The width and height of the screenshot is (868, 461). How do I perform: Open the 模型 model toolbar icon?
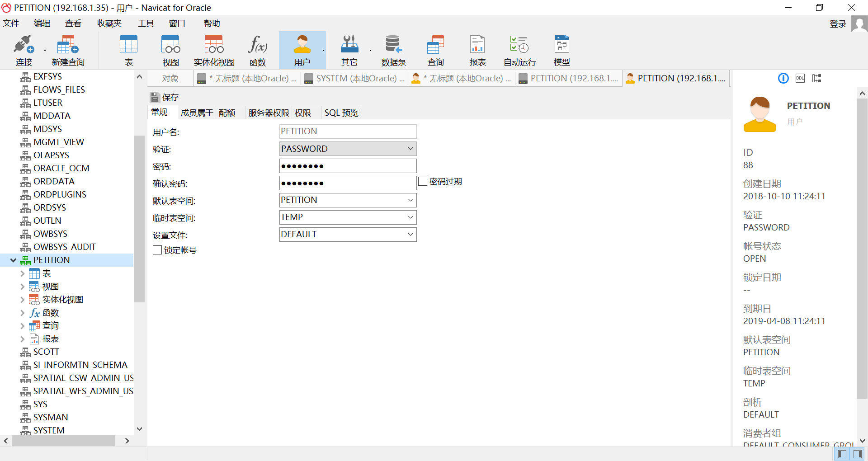(561, 45)
